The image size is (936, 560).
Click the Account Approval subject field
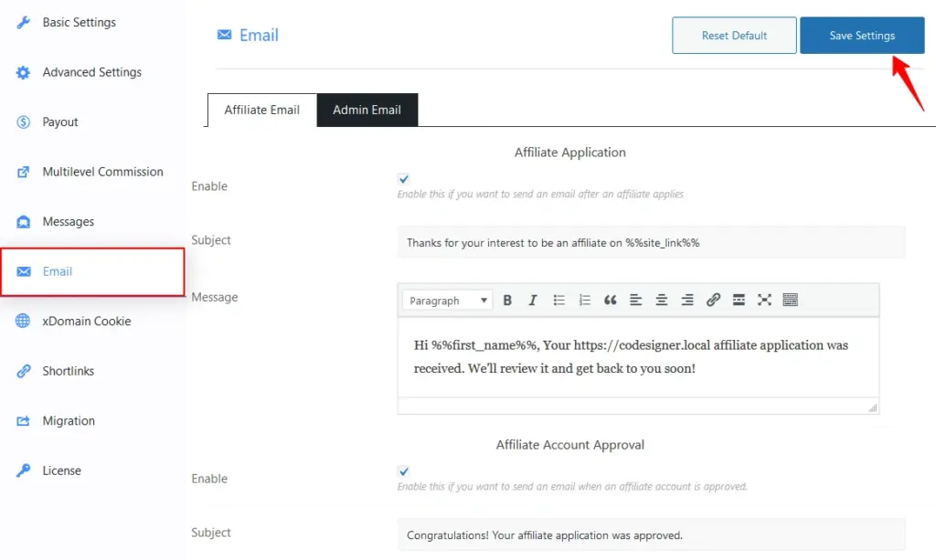(x=651, y=535)
